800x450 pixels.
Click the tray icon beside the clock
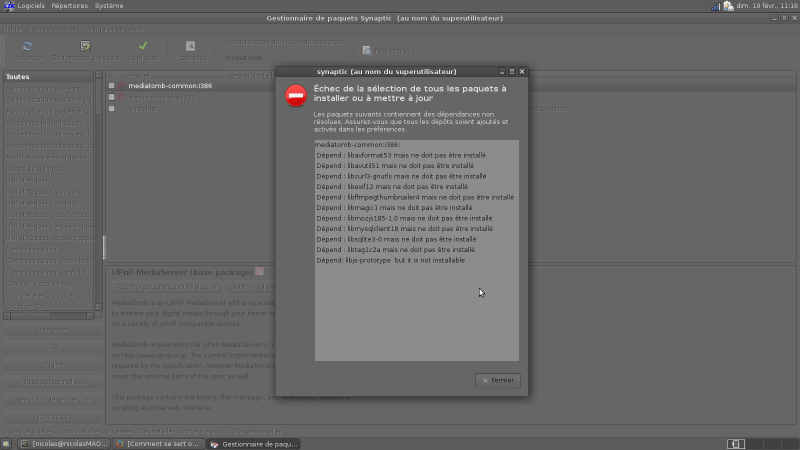(x=729, y=6)
